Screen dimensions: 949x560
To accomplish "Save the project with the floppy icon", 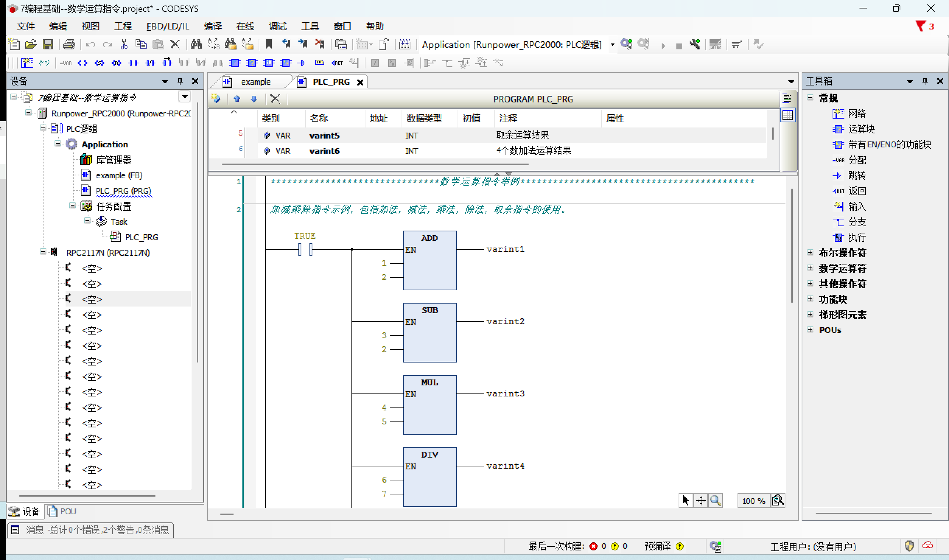I will (48, 45).
